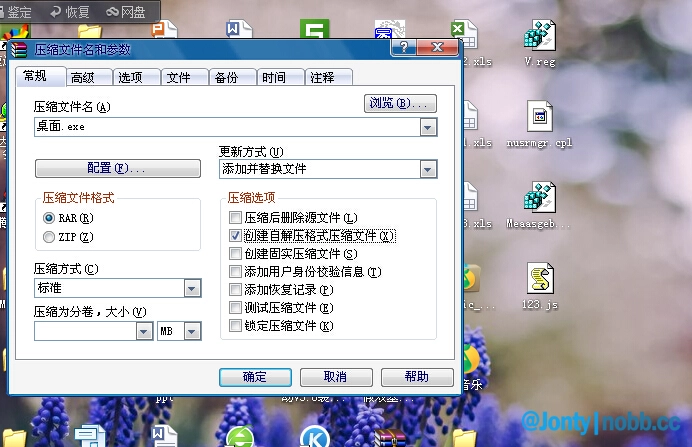The image size is (692, 447).
Task: Tick the 锁定压缩文件 checkbox
Action: (235, 326)
